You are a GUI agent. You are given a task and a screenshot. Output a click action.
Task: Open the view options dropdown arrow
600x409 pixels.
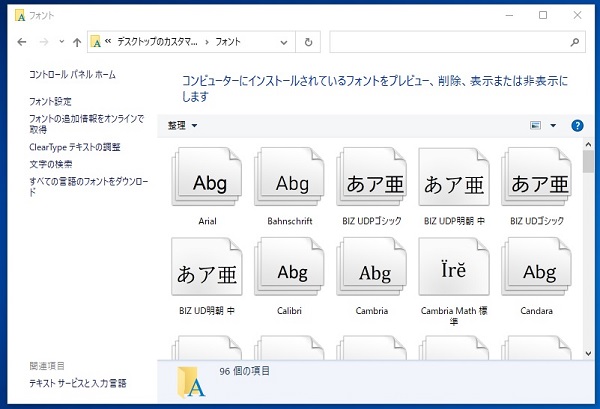pyautogui.click(x=553, y=125)
